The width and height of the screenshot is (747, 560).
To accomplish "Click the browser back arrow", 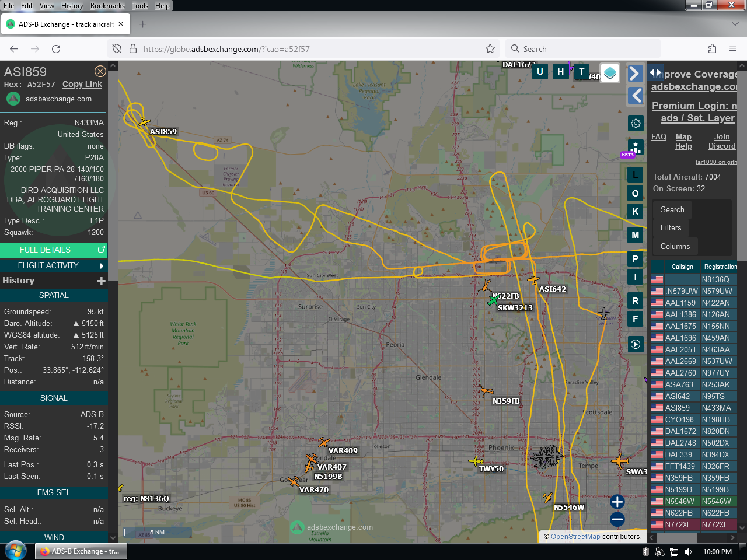I will 14,49.
